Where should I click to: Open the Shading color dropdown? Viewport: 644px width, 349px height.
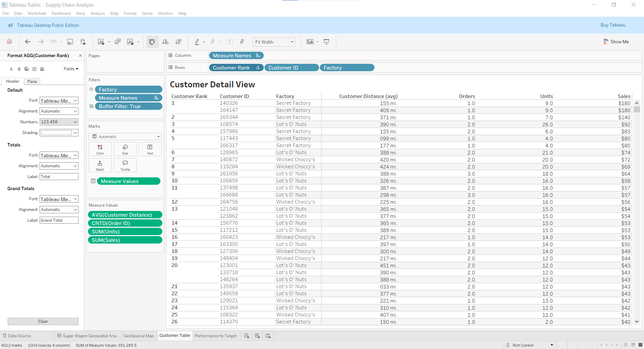[59, 133]
